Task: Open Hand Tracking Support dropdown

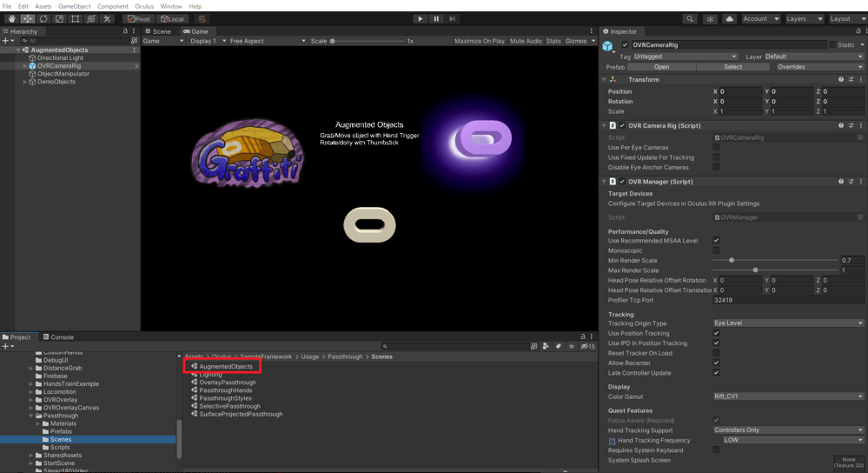Action: point(788,430)
